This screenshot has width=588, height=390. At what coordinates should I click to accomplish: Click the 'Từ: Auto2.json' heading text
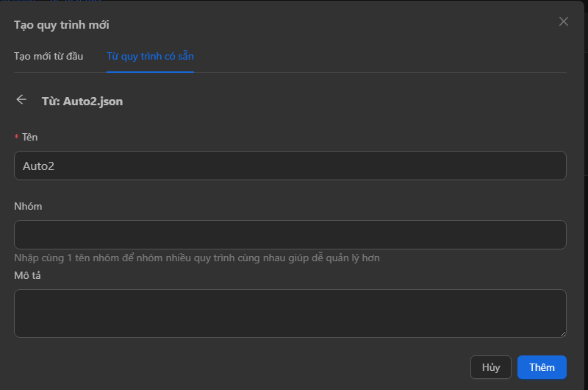[82, 102]
